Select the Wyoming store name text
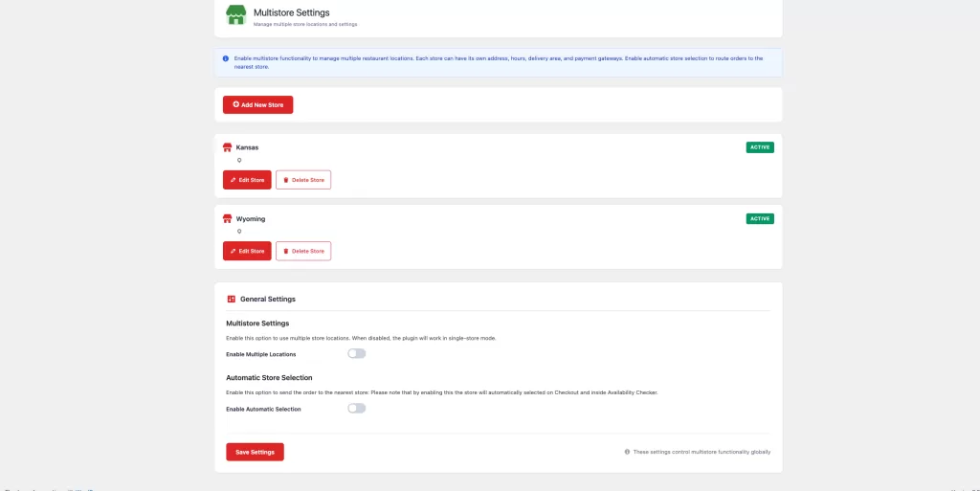The height and width of the screenshot is (491, 980). click(x=251, y=218)
